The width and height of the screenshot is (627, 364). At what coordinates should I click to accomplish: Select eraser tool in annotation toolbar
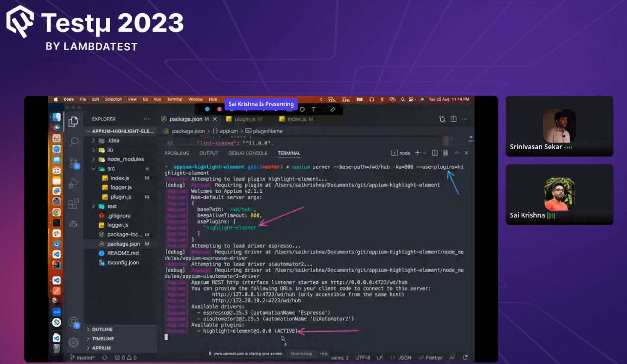[x=333, y=109]
